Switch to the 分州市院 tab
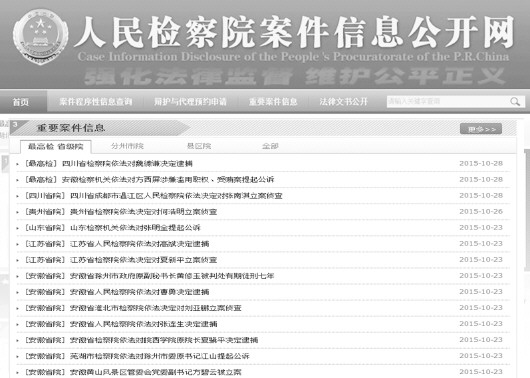Screen dimensions: 530x378 point(127,146)
